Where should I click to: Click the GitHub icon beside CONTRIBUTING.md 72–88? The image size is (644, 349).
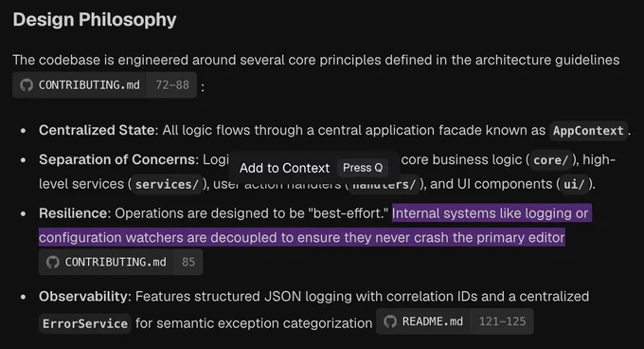(27, 85)
